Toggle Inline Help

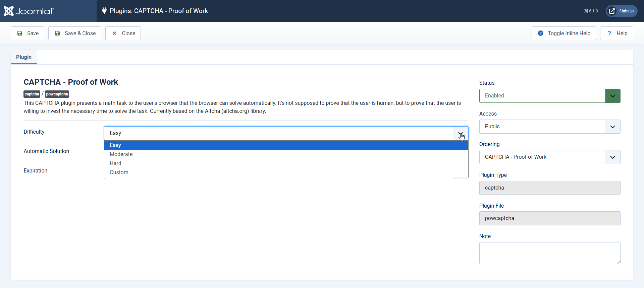[x=563, y=33]
